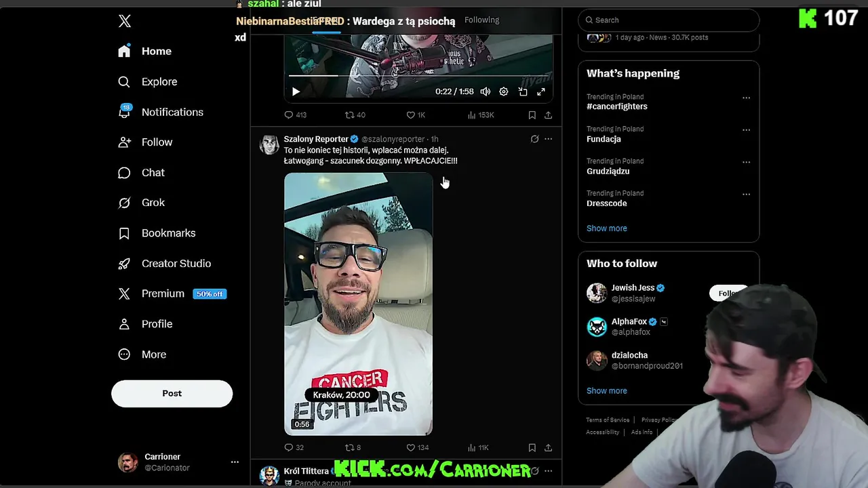Click Szalony Reporter avatar
This screenshot has height=488, width=868.
click(x=269, y=144)
